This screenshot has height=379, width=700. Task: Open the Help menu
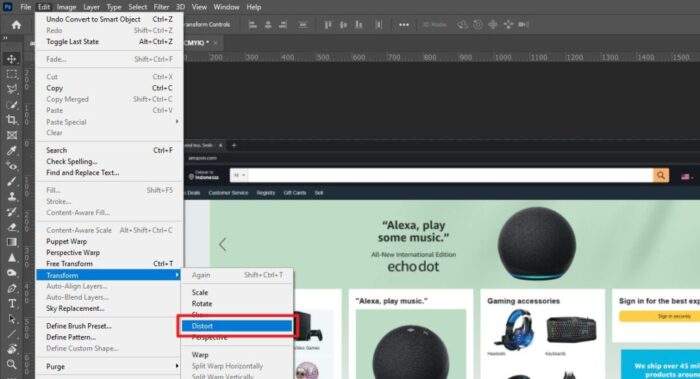(254, 7)
